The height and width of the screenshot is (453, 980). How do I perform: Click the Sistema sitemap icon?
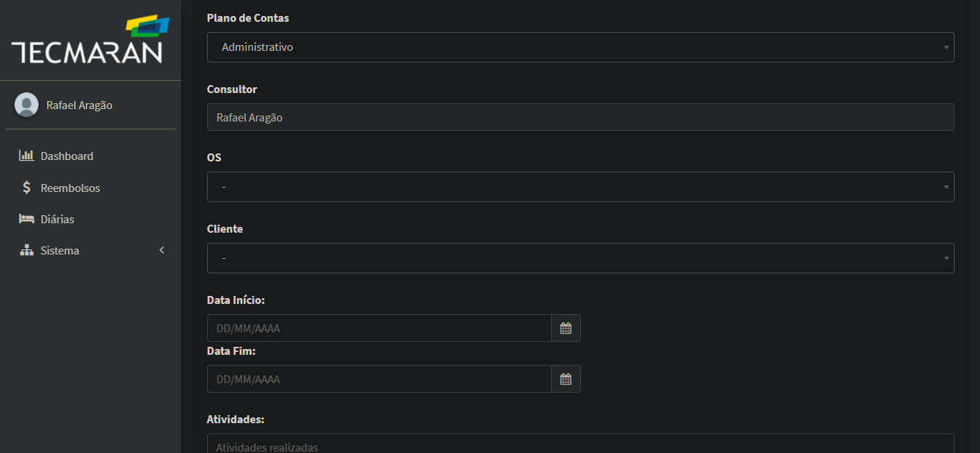[27, 250]
